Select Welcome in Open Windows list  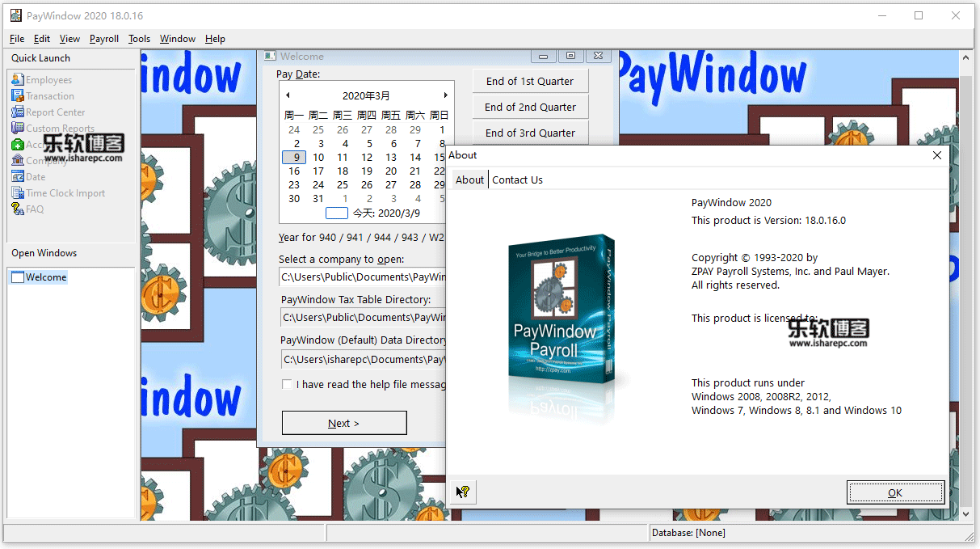point(39,277)
